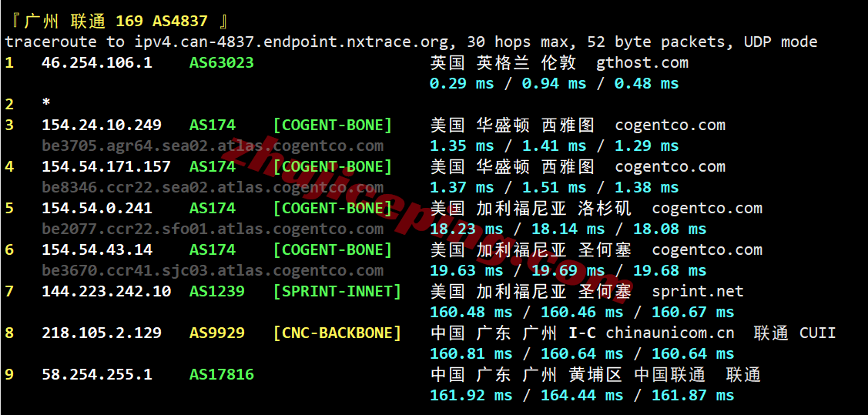The image size is (868, 415).
Task: Click IP 218.105.2.129
Action: click(102, 333)
